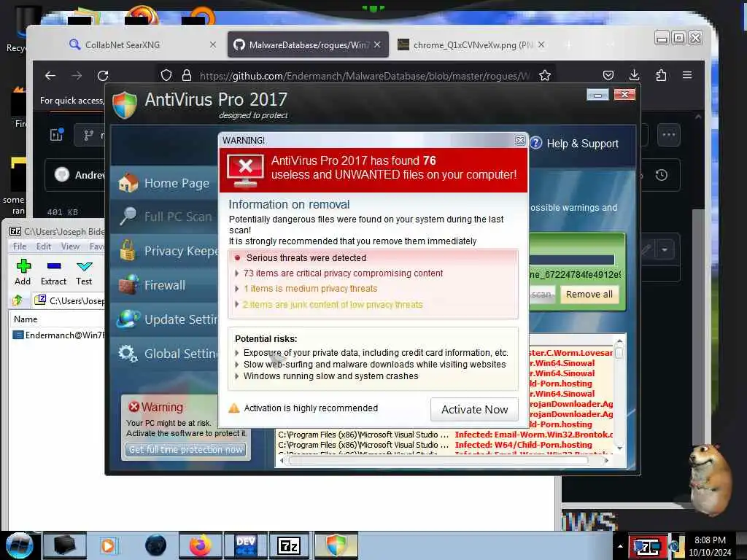Open the history clock icon on GitHub
The width and height of the screenshot is (747, 560).
pyautogui.click(x=661, y=175)
